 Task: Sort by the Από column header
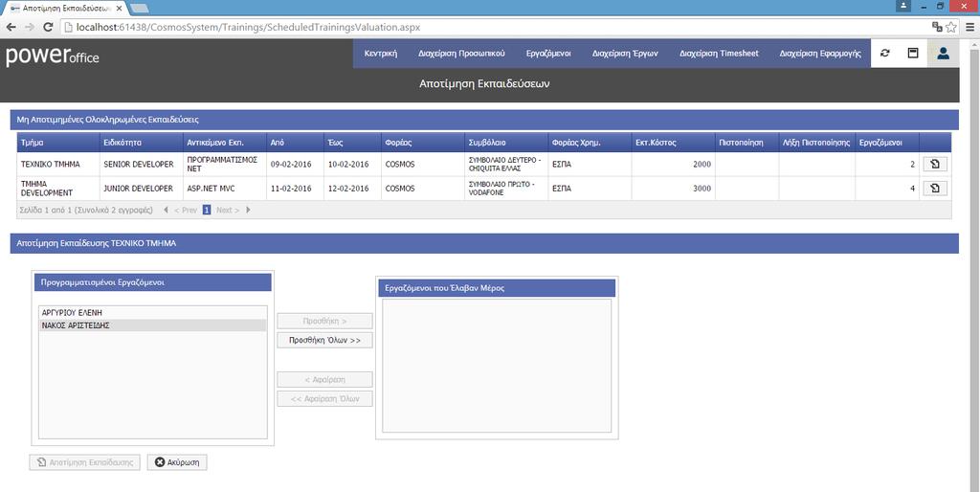point(295,143)
